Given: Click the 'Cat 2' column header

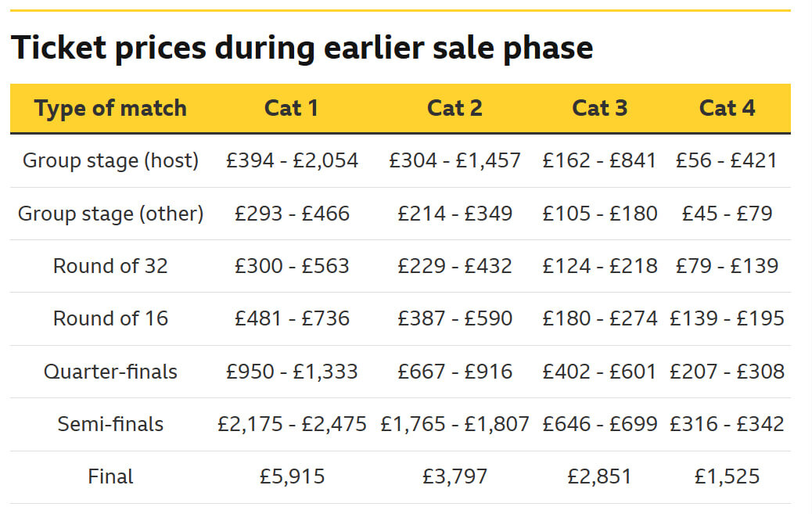Looking at the screenshot, I should tap(455, 108).
